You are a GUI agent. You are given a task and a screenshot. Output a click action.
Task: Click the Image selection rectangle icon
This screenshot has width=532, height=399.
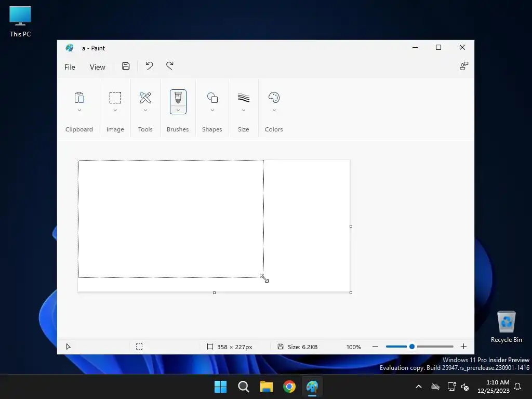(x=115, y=98)
